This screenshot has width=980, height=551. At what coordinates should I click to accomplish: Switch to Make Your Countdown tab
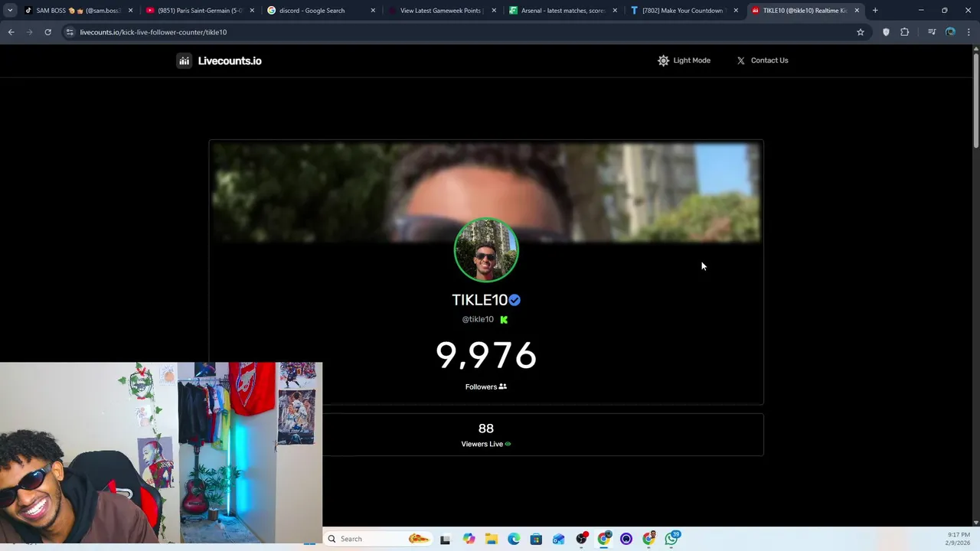tap(684, 11)
